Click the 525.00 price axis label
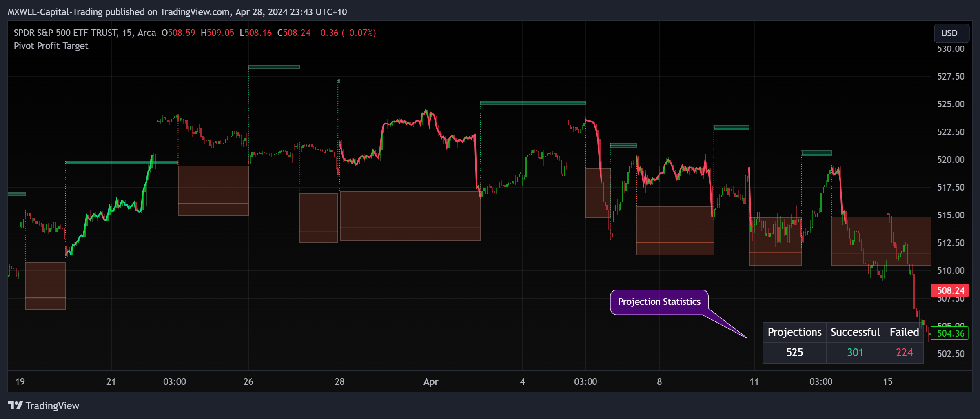 (951, 104)
